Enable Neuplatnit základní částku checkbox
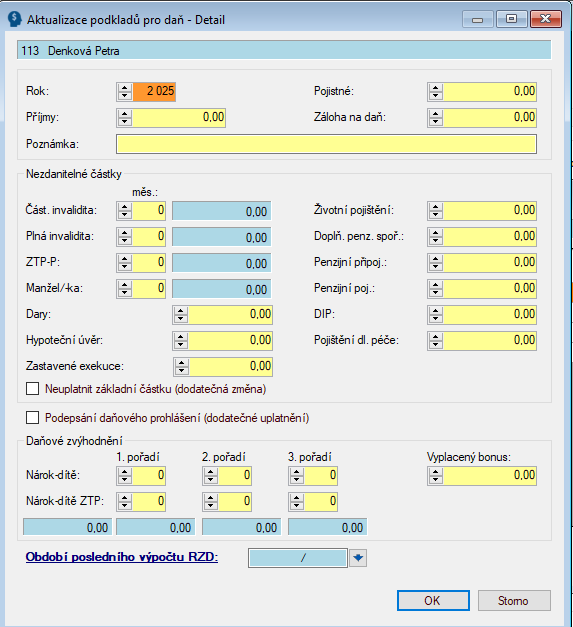 32,389
